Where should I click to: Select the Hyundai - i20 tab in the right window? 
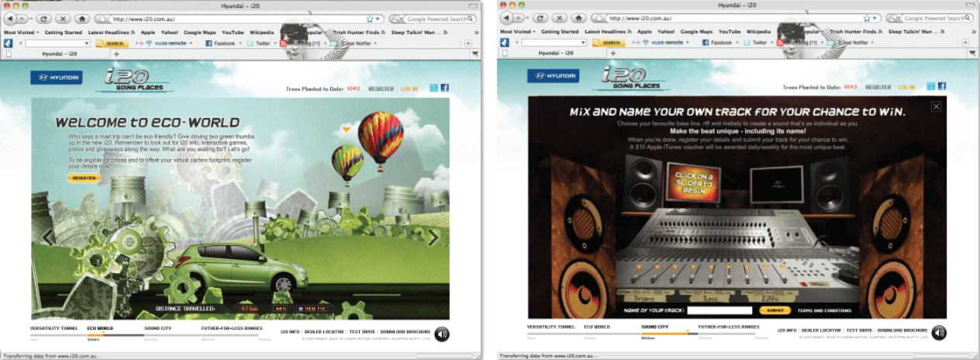pos(554,53)
